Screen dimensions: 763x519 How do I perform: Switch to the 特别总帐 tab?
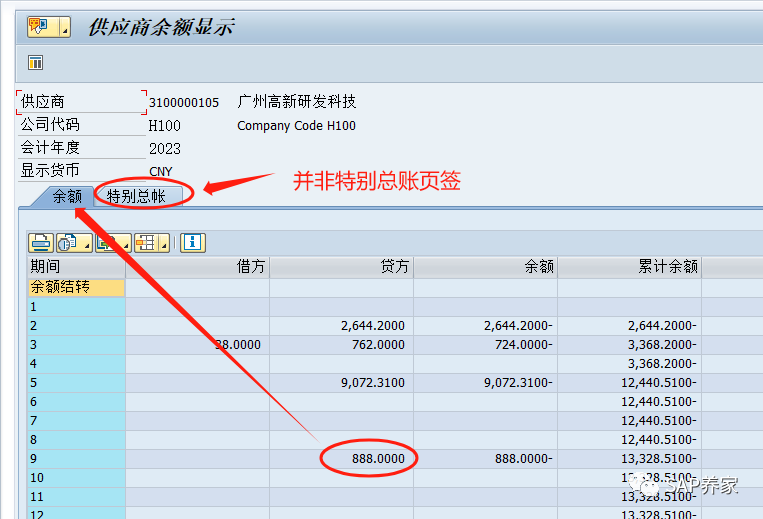point(137,197)
